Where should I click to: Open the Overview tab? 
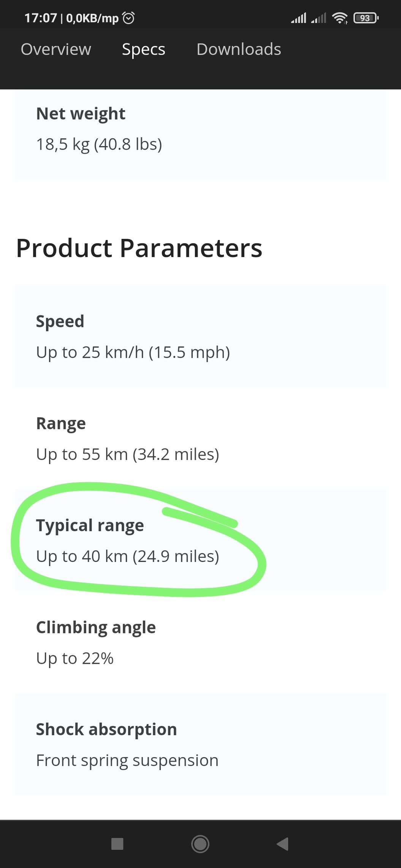click(x=56, y=49)
